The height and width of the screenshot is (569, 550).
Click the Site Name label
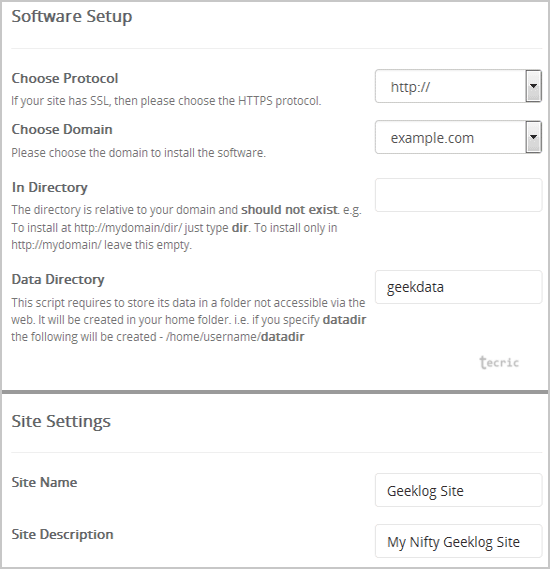(44, 482)
